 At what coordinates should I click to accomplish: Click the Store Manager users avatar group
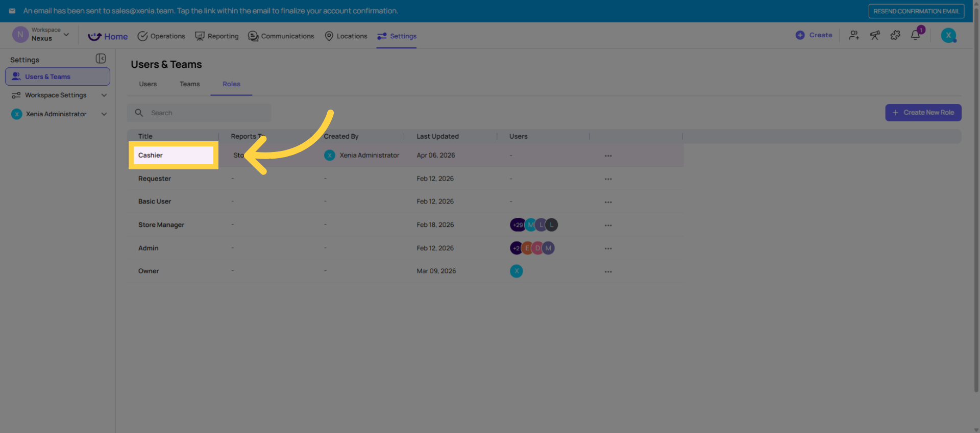[534, 225]
